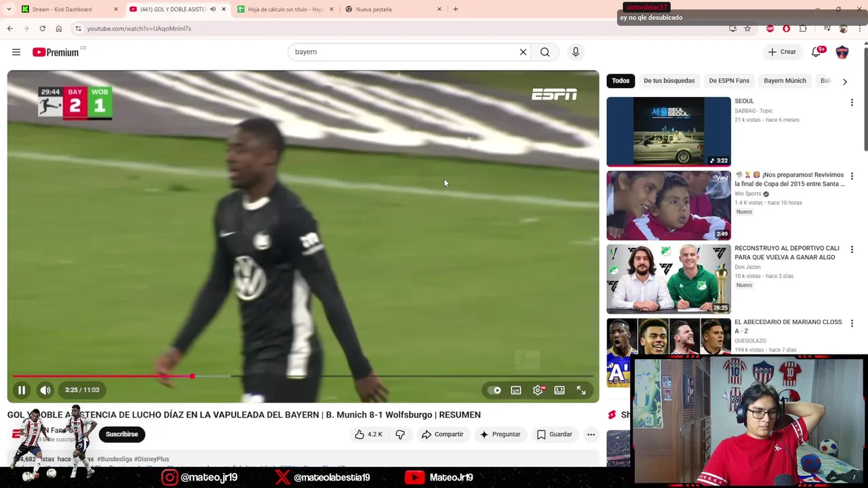Open a new browser tab
The height and width of the screenshot is (488, 868).
tap(456, 9)
